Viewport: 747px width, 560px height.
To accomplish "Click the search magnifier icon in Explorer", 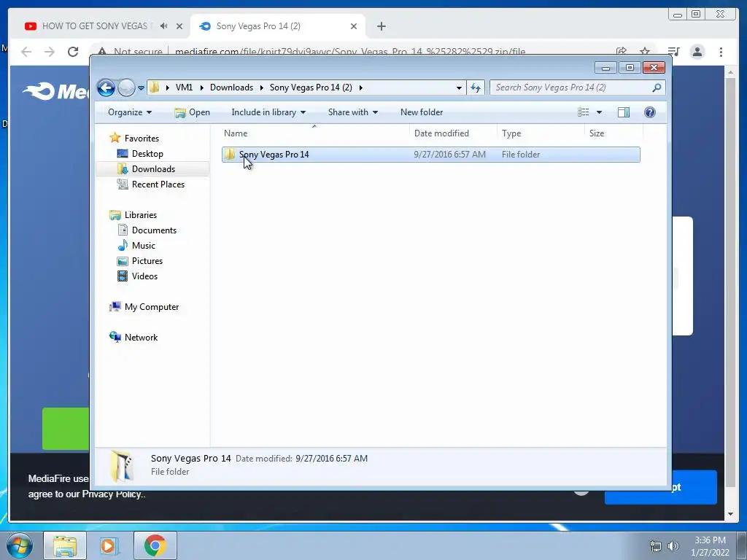I will tap(657, 87).
